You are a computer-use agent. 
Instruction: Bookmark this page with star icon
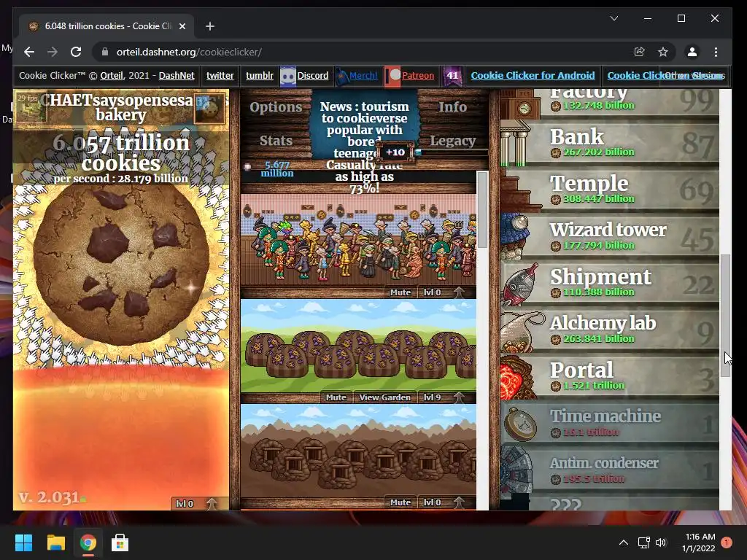click(662, 52)
